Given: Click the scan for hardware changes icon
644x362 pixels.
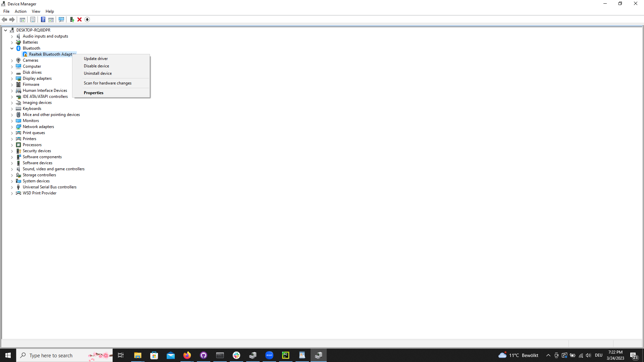Looking at the screenshot, I should 61,19.
